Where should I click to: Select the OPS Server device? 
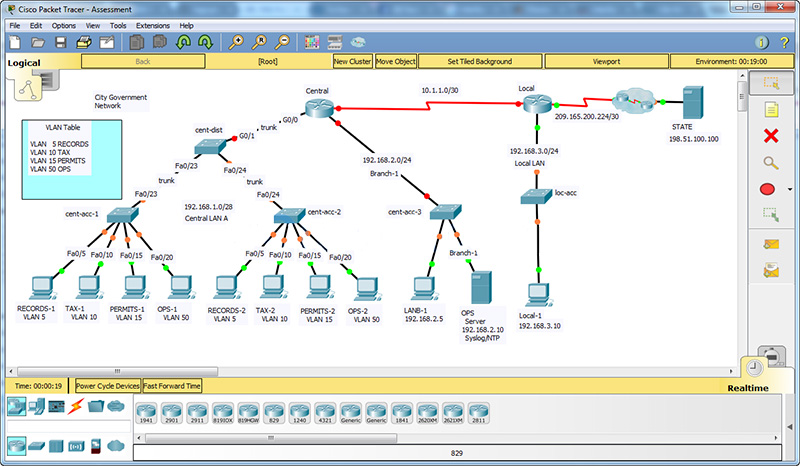(x=481, y=287)
